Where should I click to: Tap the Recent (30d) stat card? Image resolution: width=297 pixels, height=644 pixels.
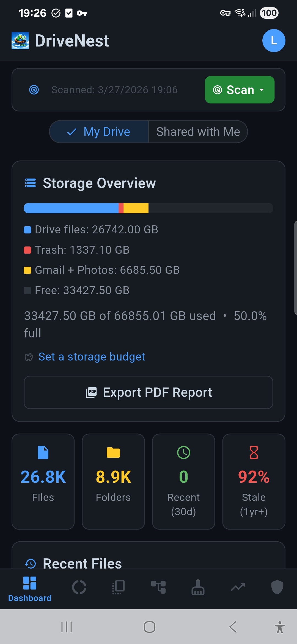(x=184, y=481)
